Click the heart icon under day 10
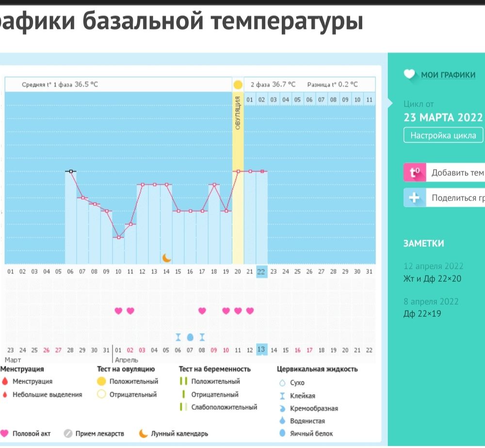The width and height of the screenshot is (485, 448). (x=118, y=311)
